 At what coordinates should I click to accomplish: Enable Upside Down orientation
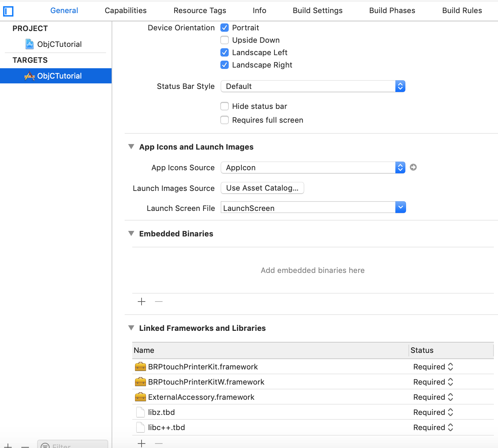[x=225, y=40]
